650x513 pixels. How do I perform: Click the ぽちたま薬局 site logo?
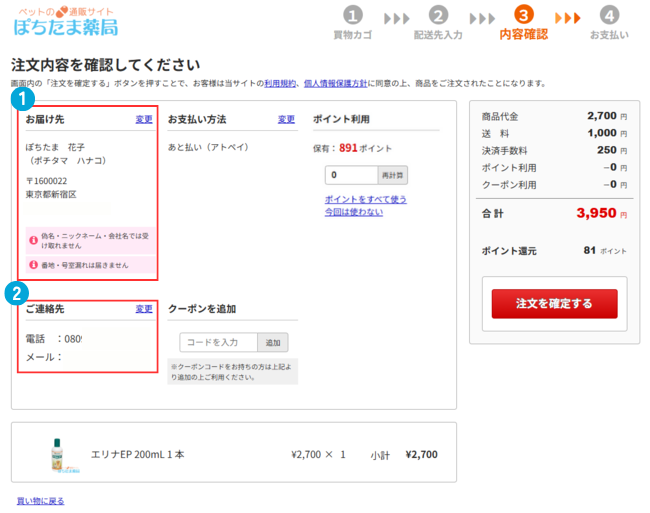(66, 21)
